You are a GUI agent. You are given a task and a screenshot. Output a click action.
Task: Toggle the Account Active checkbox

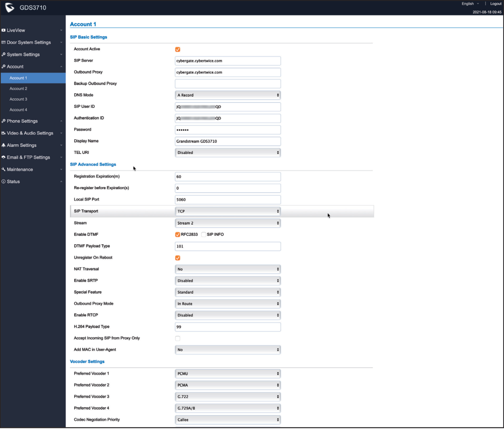[178, 49]
